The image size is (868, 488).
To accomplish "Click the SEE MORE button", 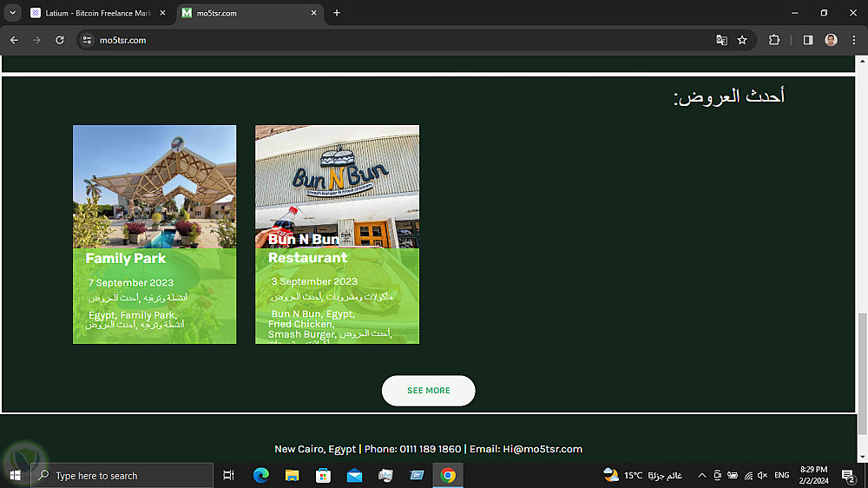I will pos(429,391).
